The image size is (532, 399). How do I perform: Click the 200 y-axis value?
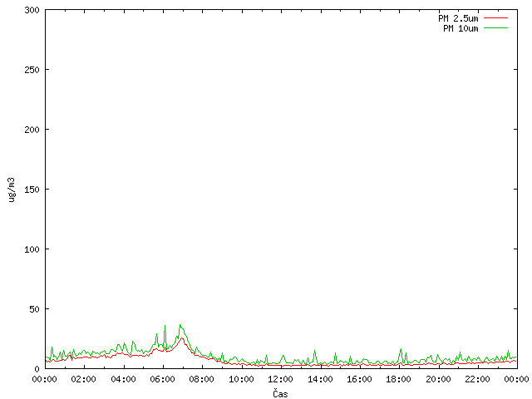[x=32, y=130]
